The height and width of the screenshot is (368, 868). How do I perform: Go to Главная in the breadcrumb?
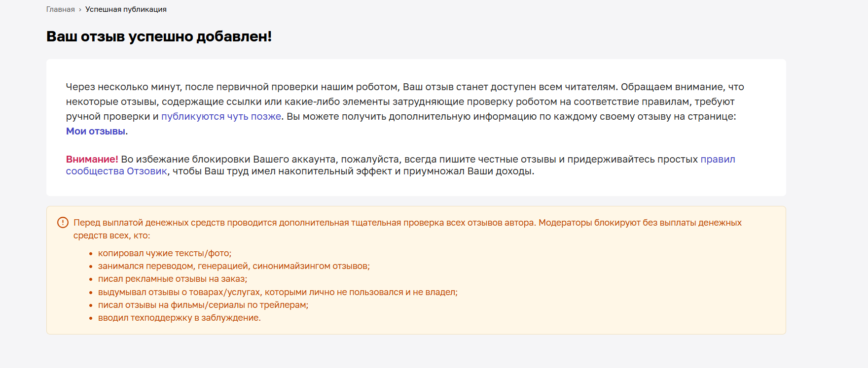[61, 9]
